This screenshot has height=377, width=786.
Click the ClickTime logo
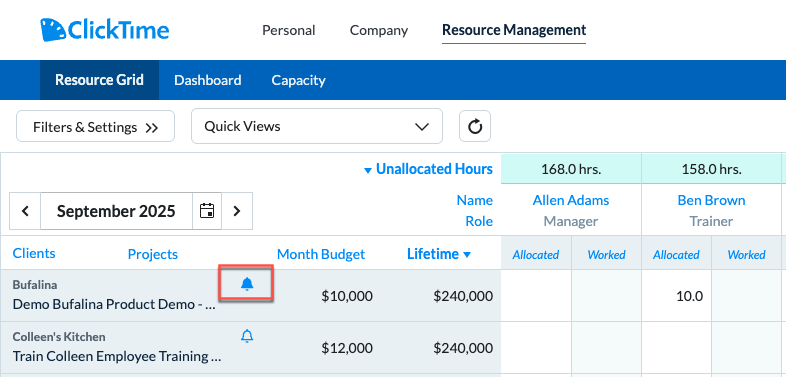(x=105, y=30)
